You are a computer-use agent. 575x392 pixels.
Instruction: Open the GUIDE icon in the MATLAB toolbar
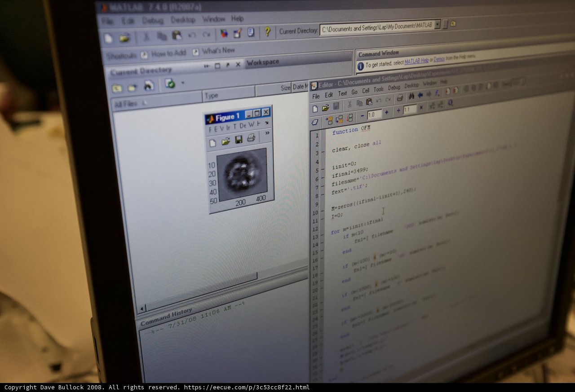pos(238,33)
